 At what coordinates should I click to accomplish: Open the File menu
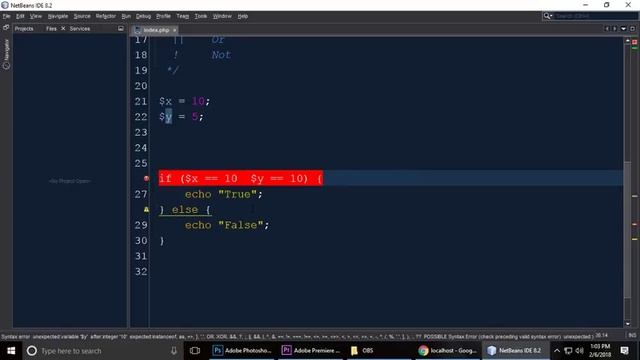coord(6,16)
